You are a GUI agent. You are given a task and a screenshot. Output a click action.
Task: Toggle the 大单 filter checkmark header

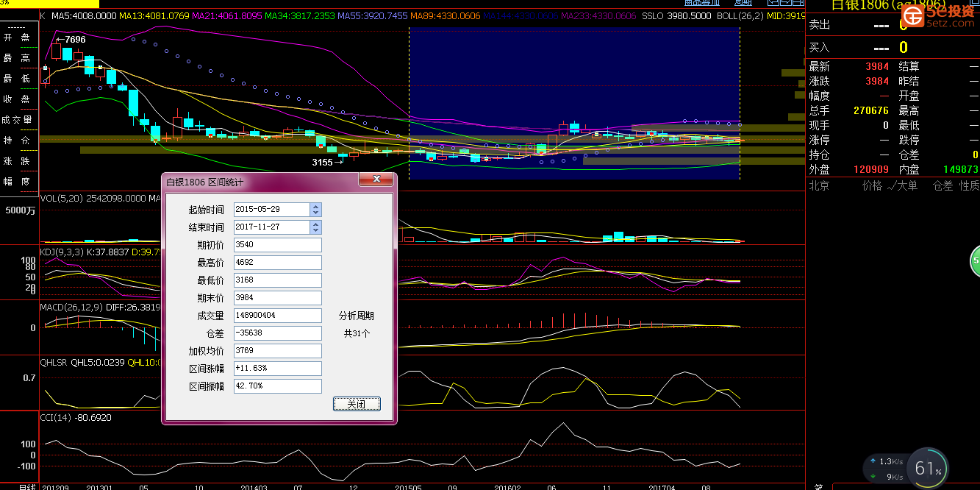coord(902,186)
